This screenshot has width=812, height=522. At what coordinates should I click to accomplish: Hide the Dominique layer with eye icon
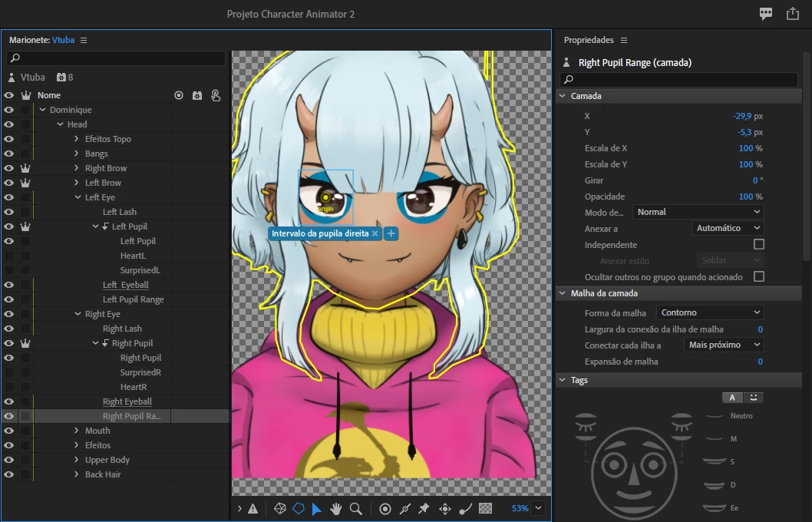pyautogui.click(x=8, y=110)
